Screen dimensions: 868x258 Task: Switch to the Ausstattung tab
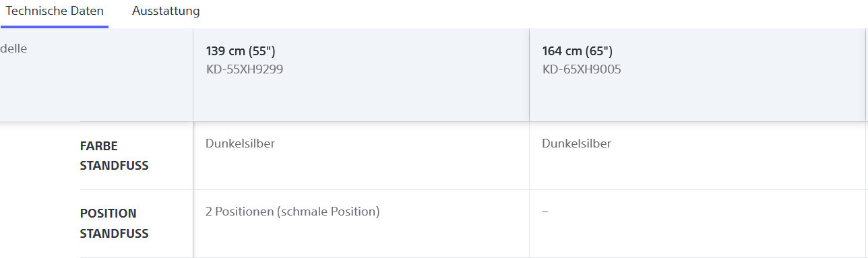166,11
